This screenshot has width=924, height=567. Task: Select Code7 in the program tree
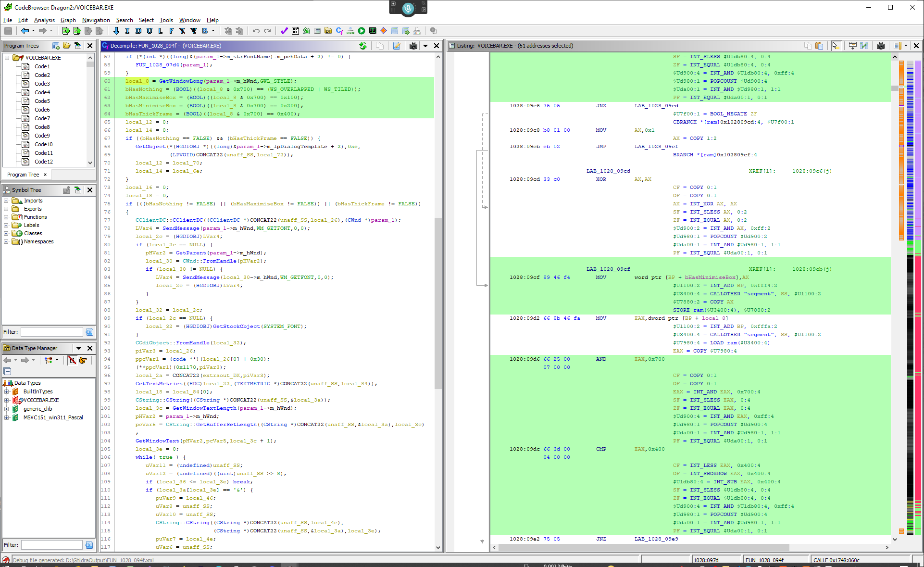(42, 118)
